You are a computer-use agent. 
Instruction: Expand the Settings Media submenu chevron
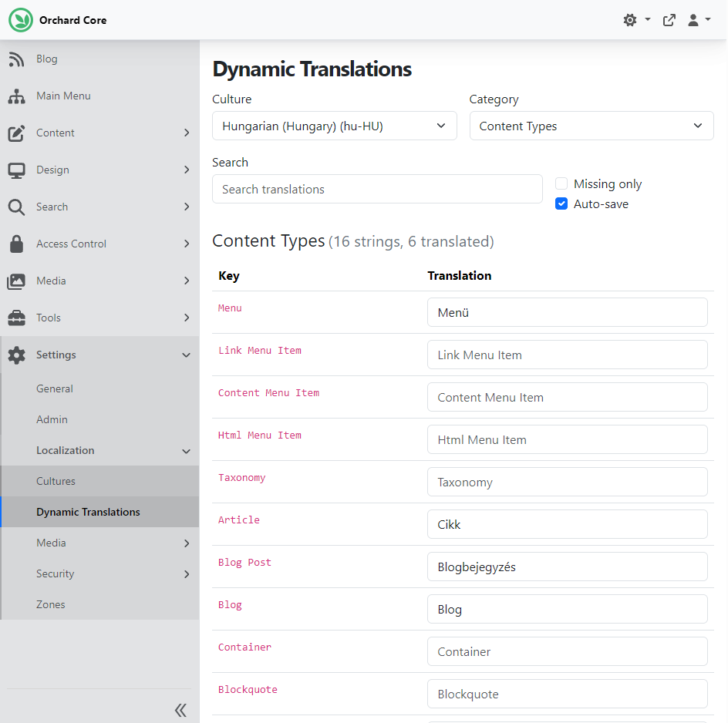click(187, 543)
